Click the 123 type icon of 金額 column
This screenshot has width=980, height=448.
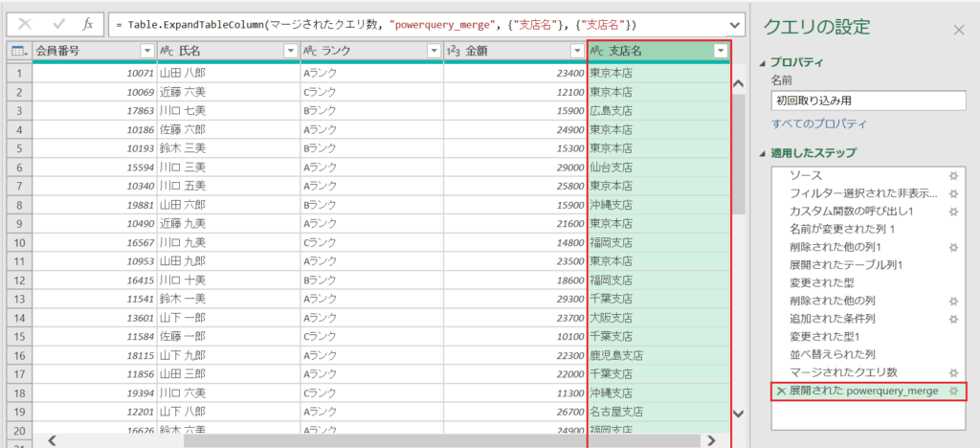[454, 52]
